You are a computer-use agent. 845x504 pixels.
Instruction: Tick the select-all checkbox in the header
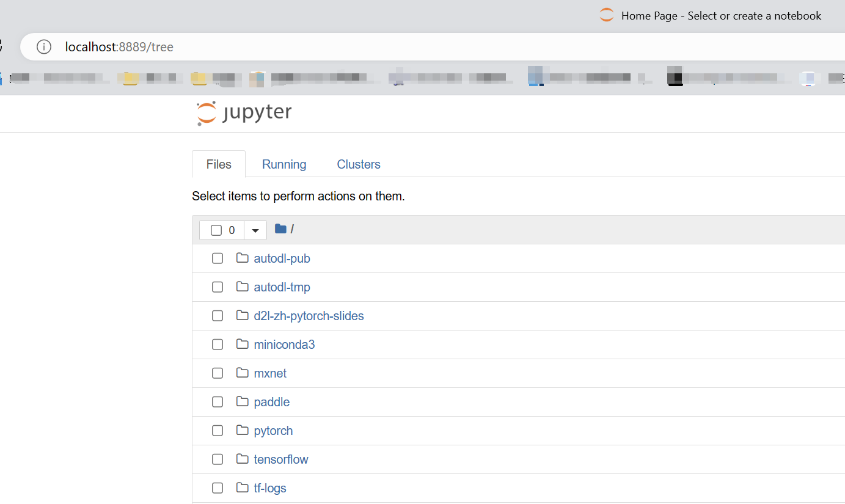(216, 230)
